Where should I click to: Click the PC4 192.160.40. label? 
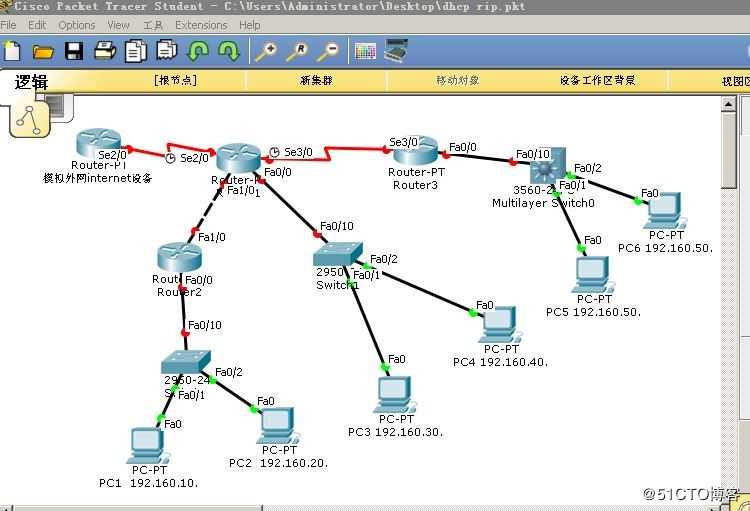pyautogui.click(x=500, y=362)
